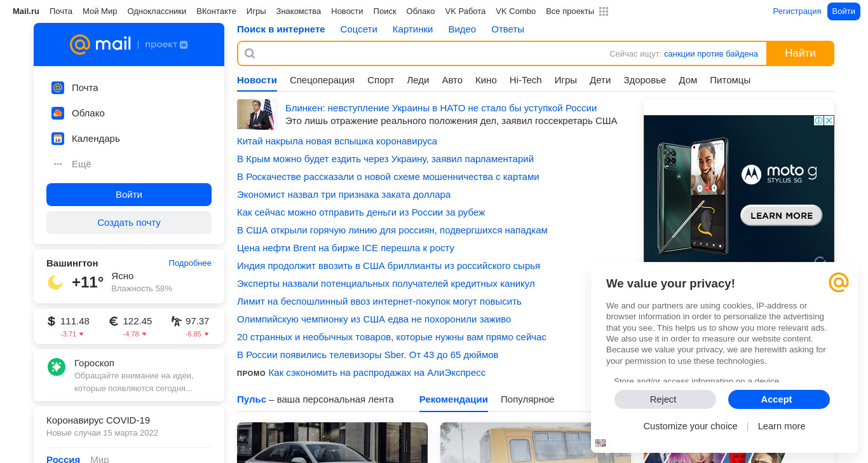Image resolution: width=868 pixels, height=463 pixels.
Task: Open the Пульс feed link
Action: click(252, 399)
